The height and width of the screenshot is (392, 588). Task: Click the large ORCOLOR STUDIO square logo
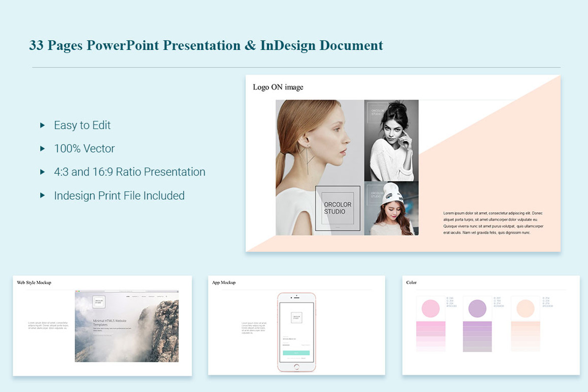(338, 208)
